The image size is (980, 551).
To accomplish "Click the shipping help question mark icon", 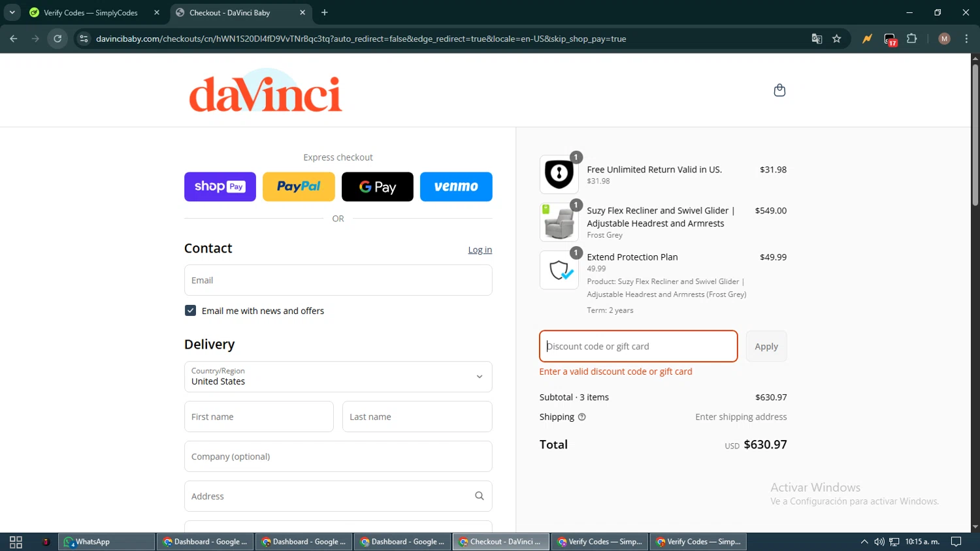I will [582, 417].
